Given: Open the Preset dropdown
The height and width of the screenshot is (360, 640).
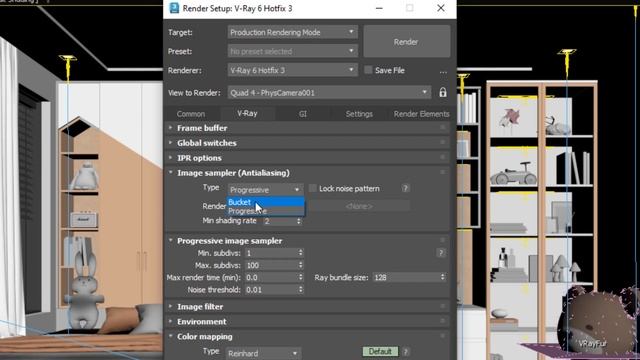Looking at the screenshot, I should pyautogui.click(x=292, y=51).
